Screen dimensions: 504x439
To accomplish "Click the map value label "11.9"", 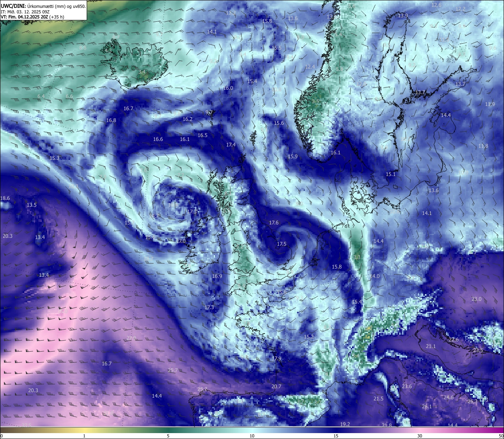I will [x=490, y=104].
